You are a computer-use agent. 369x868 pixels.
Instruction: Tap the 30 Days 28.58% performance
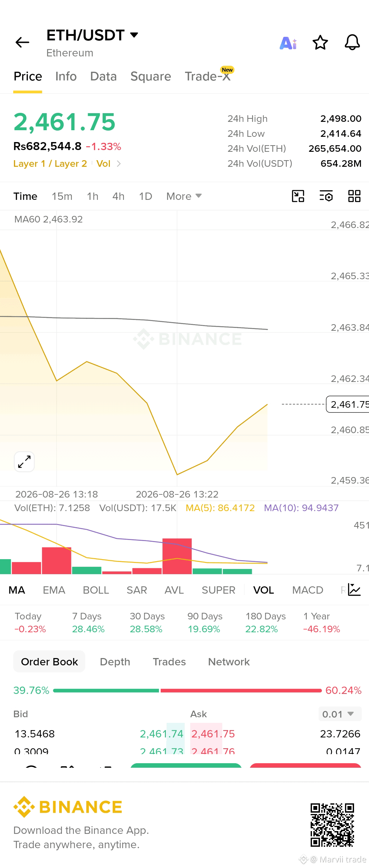pos(147,623)
